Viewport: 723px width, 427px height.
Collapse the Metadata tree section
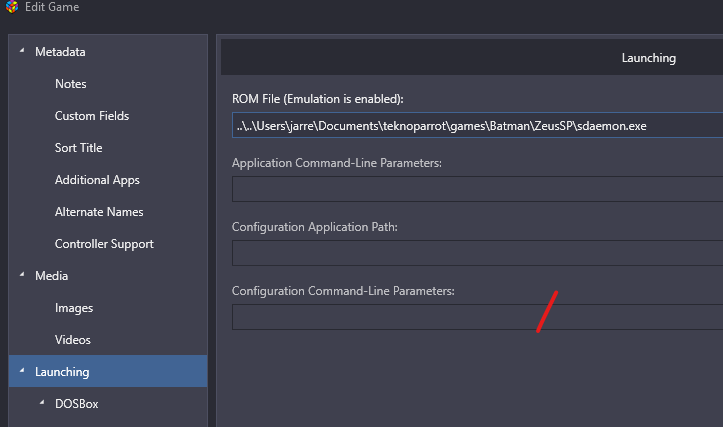tap(22, 51)
